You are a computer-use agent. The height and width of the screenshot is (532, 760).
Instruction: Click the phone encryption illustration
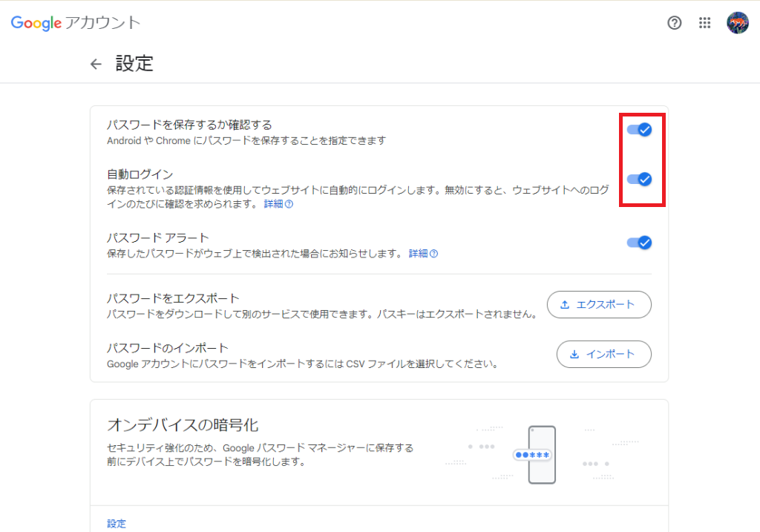pos(541,454)
